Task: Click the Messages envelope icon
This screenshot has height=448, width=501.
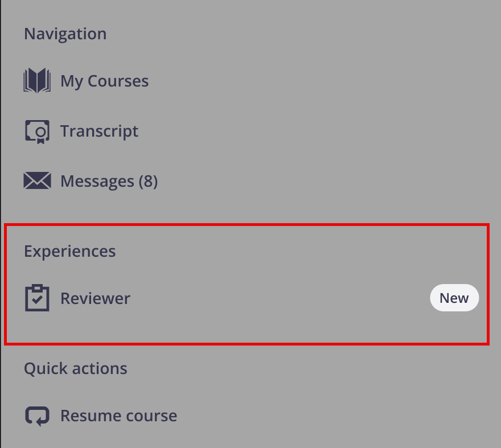Action: (x=37, y=181)
